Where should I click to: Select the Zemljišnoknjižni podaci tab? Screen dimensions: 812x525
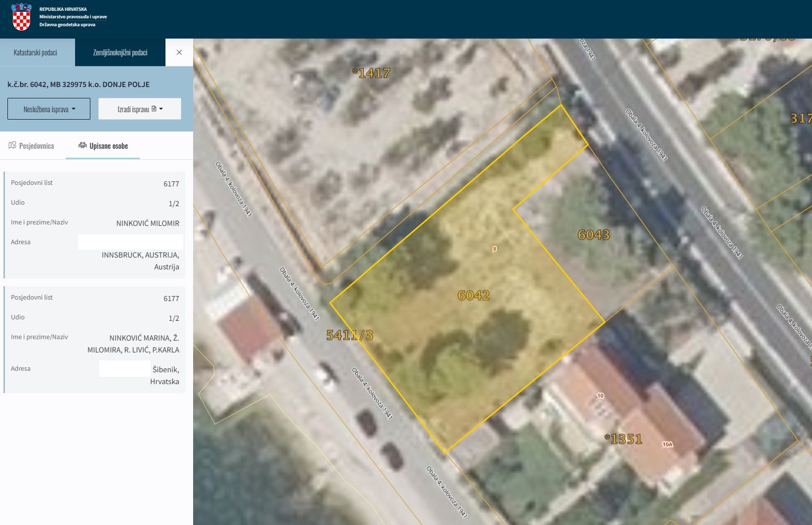pos(120,52)
